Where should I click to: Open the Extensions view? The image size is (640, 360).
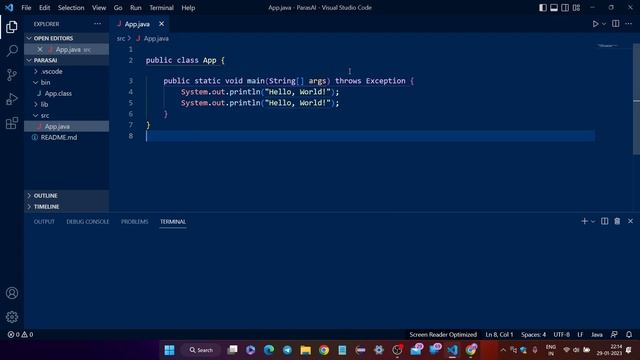pos(12,123)
